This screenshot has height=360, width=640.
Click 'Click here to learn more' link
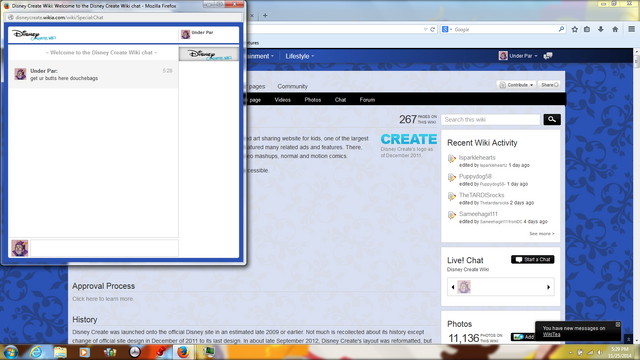click(103, 299)
